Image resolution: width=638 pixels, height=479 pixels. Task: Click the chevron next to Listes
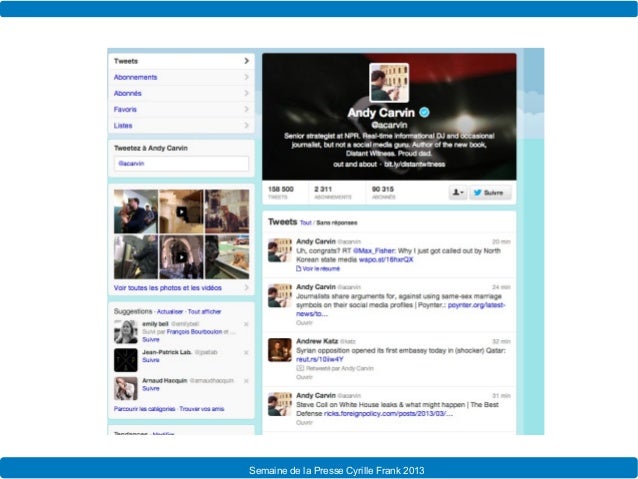pyautogui.click(x=247, y=125)
